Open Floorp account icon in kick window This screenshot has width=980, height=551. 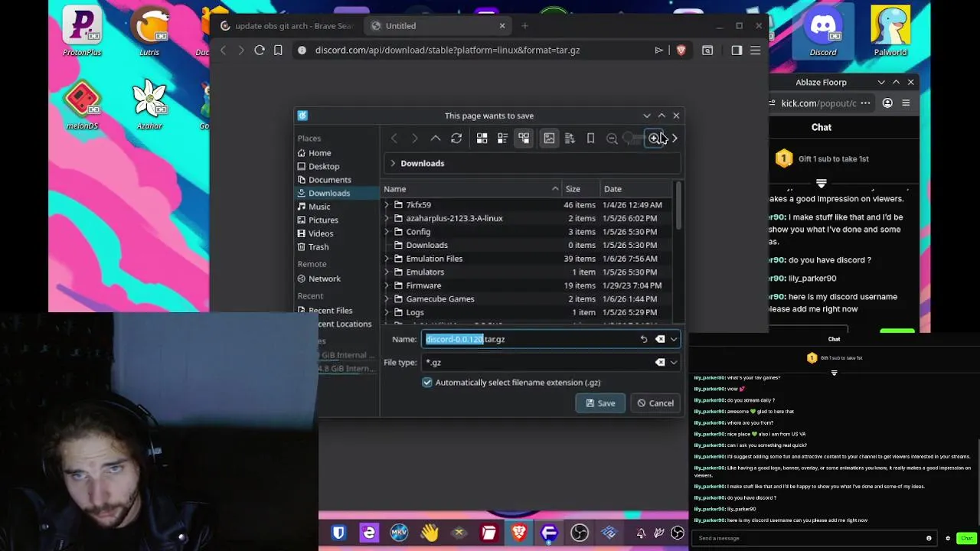pos(887,103)
